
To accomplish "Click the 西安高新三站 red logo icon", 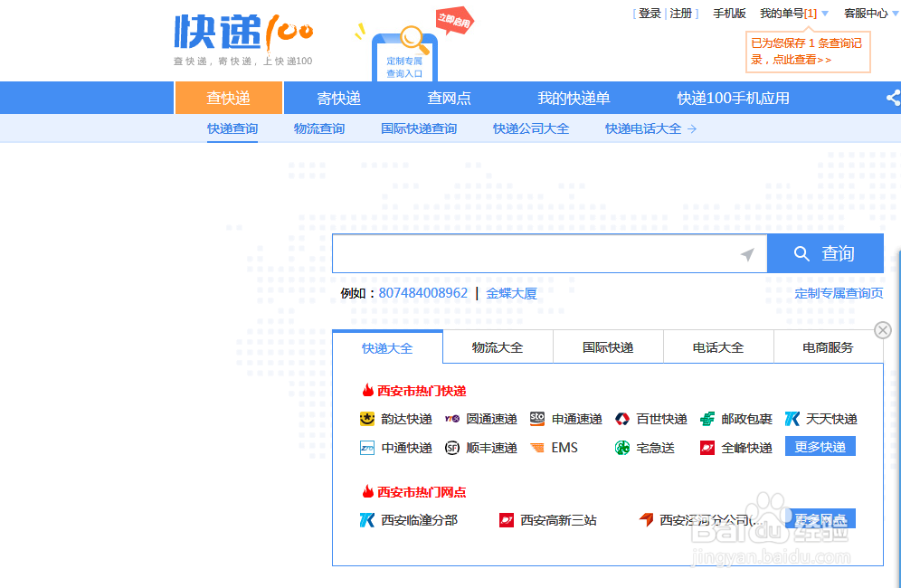I will point(507,520).
